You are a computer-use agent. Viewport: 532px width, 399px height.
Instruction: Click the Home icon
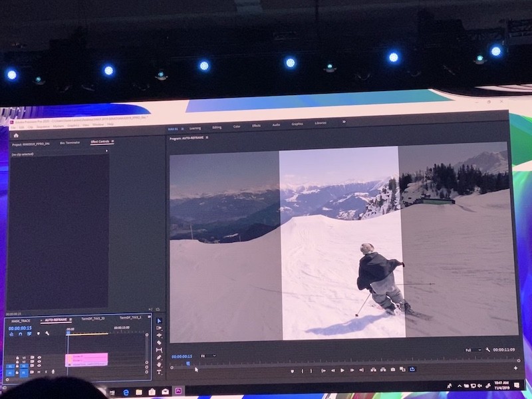point(15,135)
